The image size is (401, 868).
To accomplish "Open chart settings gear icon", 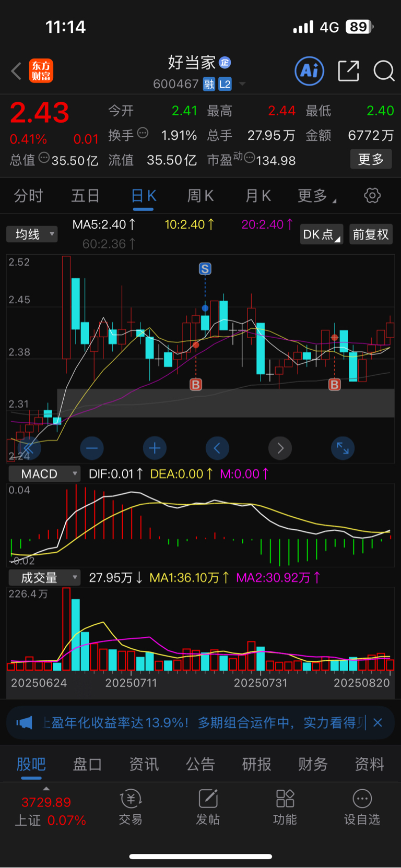I will tap(372, 196).
